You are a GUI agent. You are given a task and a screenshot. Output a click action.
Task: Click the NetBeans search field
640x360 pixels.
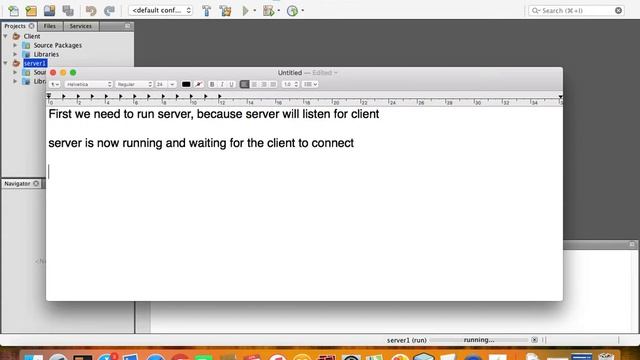[576, 10]
